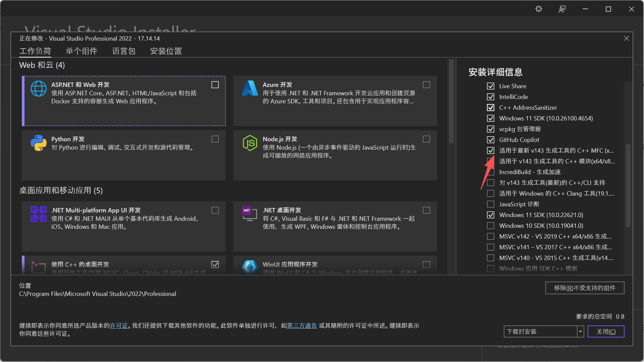Click 移除(R)不受支持的组件 button
The height and width of the screenshot is (362, 644).
585,288
